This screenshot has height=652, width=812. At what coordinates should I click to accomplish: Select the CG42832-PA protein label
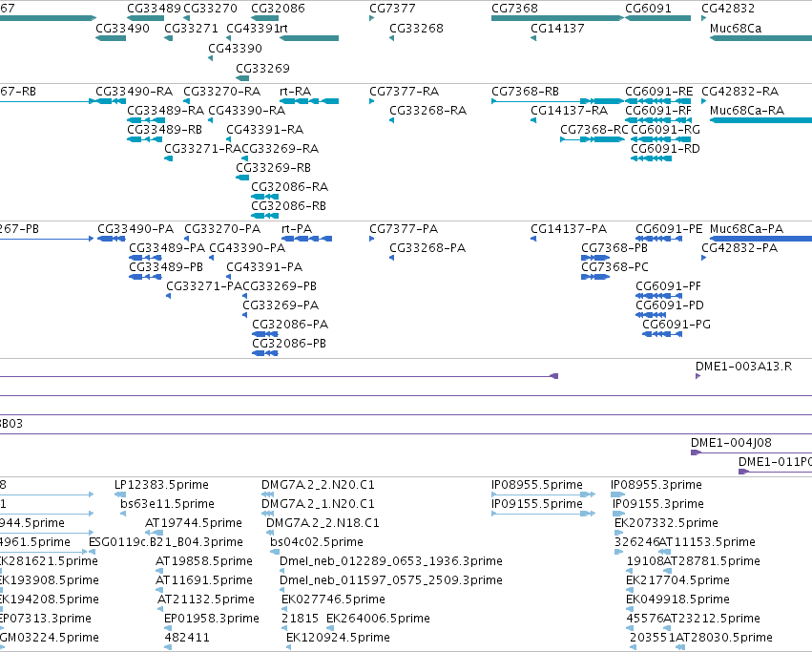tap(739, 248)
